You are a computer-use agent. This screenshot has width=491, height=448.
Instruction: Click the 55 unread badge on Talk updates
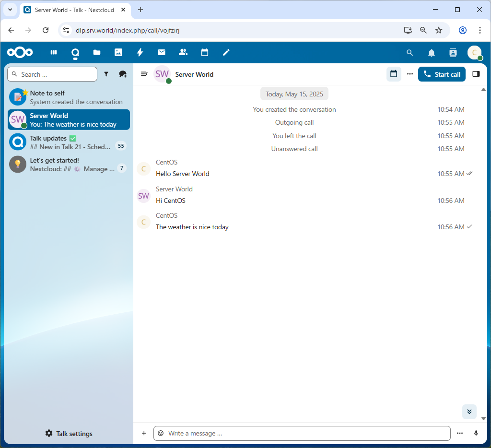point(121,146)
